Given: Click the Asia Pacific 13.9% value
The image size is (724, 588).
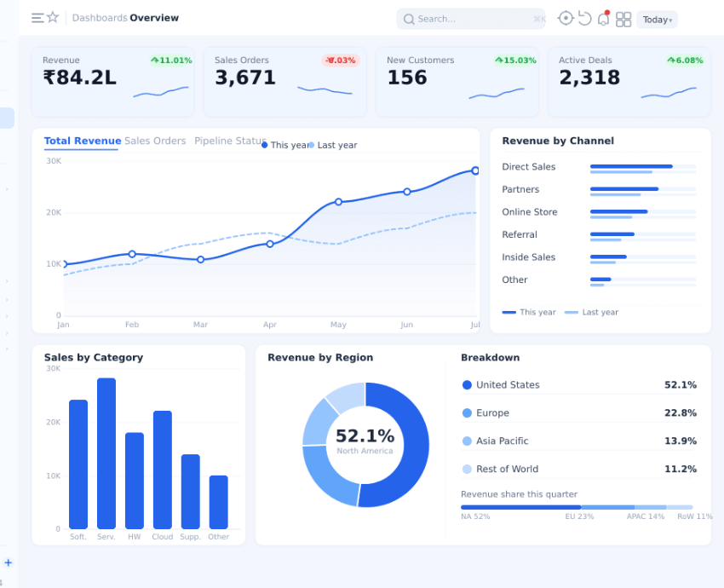Looking at the screenshot, I should click(x=681, y=441).
